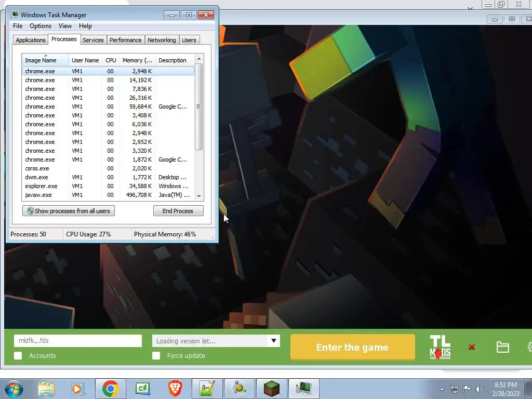Click the process list scroll down arrow

pos(199,196)
